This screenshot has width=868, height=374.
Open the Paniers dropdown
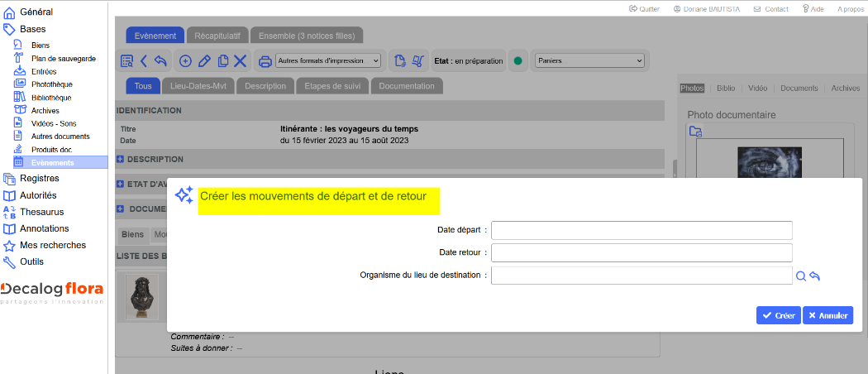pos(589,60)
